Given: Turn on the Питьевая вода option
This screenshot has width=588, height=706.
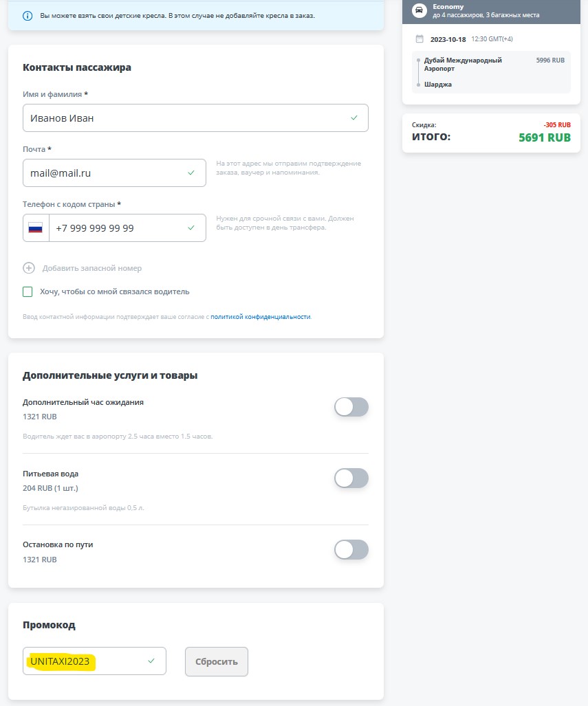Looking at the screenshot, I should [351, 478].
